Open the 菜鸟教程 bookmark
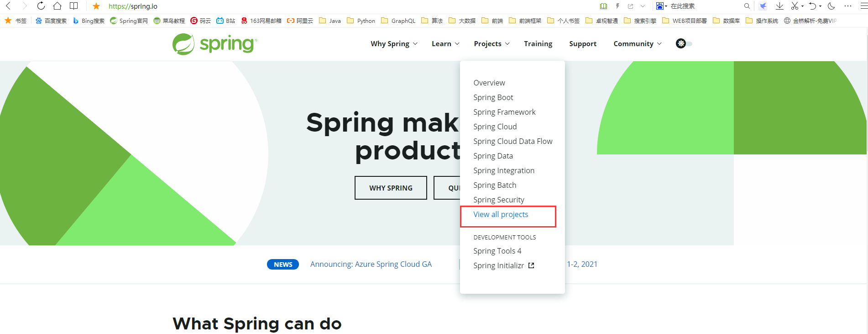 tap(169, 21)
